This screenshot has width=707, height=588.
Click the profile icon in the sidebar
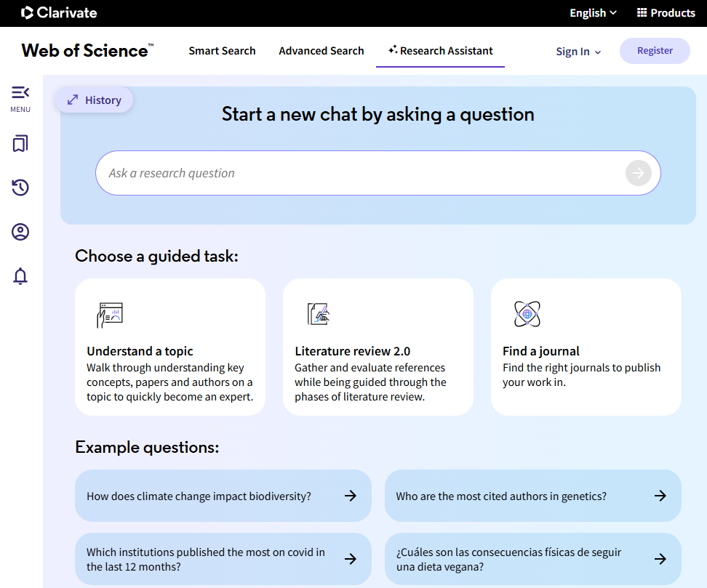[20, 233]
